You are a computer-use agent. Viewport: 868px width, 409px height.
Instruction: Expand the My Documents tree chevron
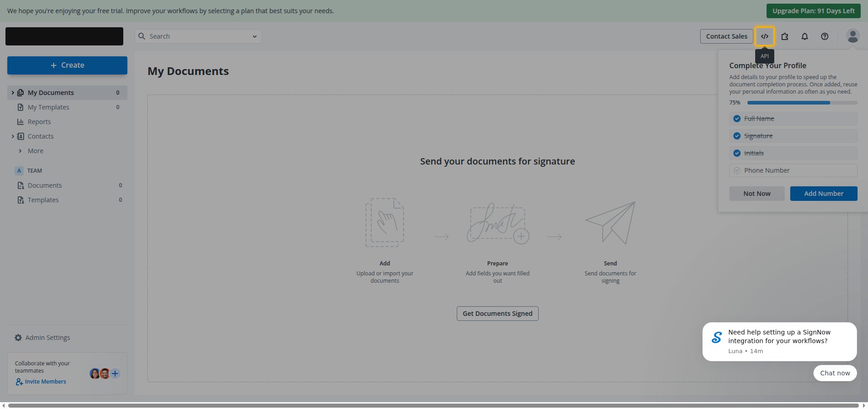tap(12, 93)
